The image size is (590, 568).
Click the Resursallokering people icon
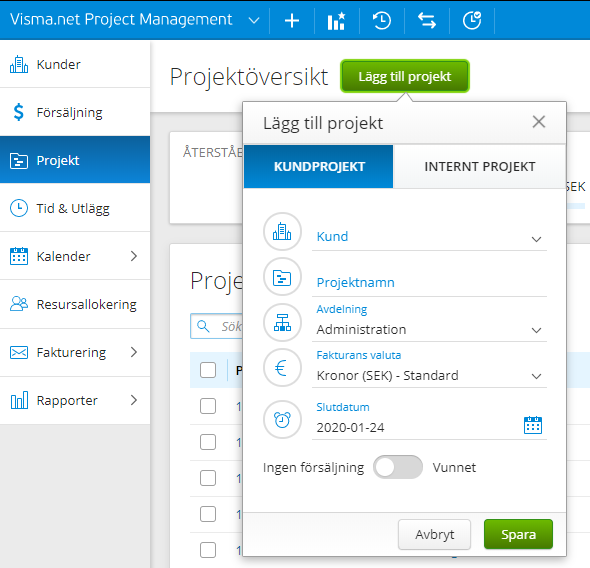(x=19, y=304)
